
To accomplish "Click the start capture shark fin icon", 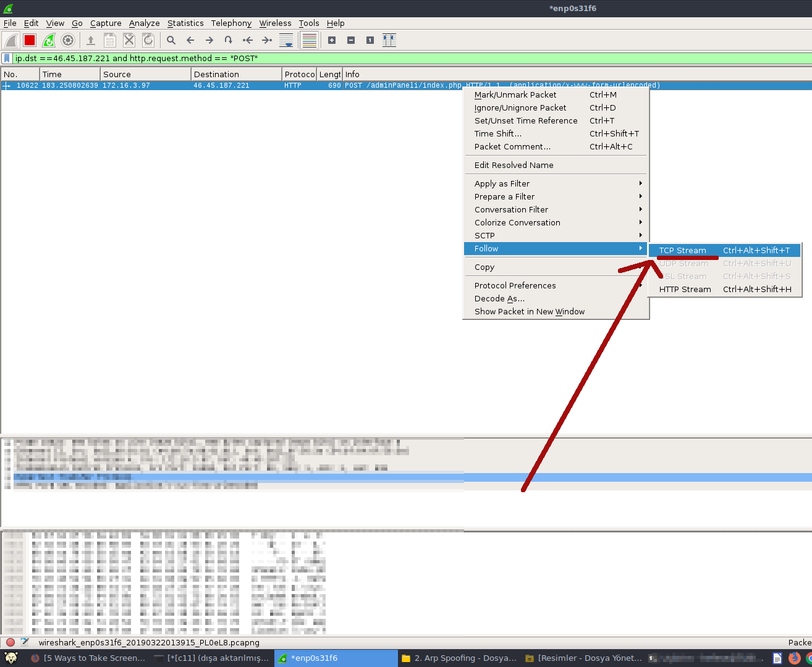I will click(11, 41).
